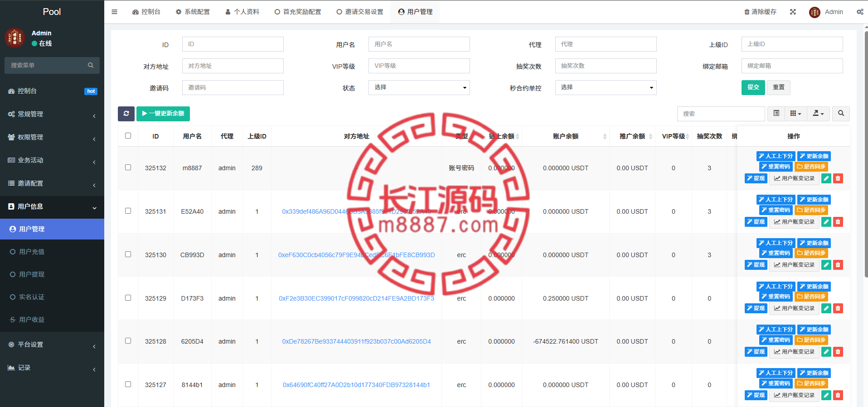Click the fullscreen expand icon in top bar

point(793,12)
